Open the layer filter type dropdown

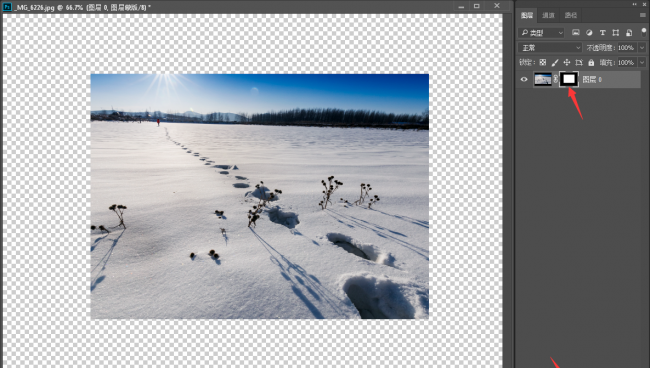[x=541, y=32]
